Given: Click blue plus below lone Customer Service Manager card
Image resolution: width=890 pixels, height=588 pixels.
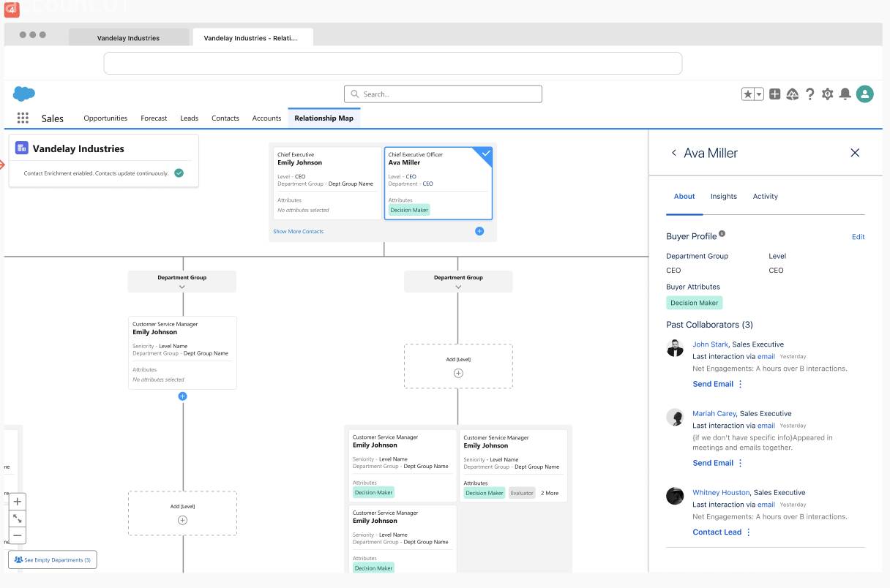Looking at the screenshot, I should pyautogui.click(x=183, y=396).
